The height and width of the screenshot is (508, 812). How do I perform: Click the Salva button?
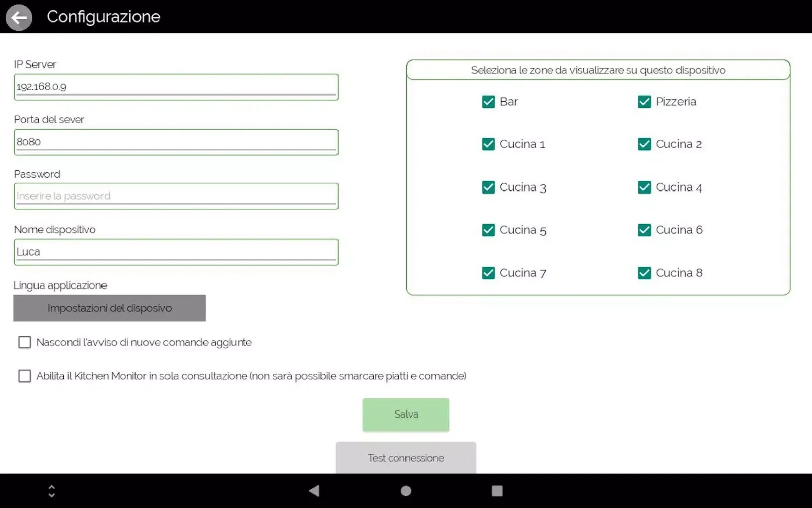click(x=405, y=415)
